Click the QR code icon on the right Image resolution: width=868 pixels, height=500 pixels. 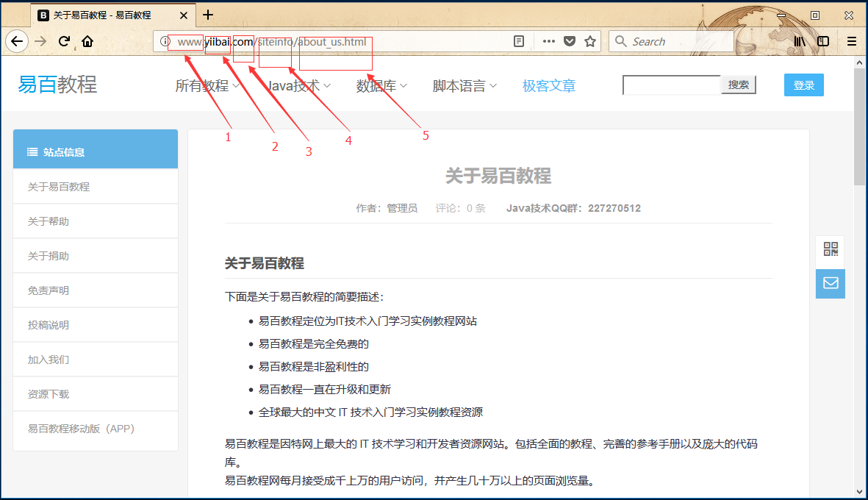[x=831, y=249]
